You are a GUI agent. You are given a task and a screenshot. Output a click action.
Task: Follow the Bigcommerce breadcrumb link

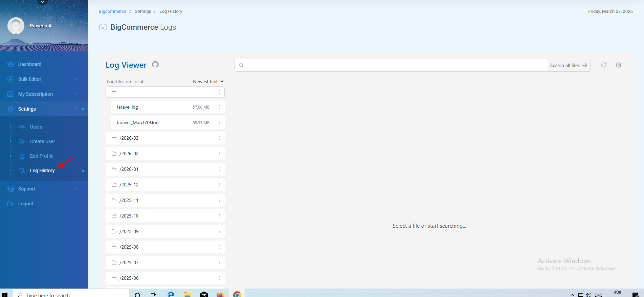113,11
